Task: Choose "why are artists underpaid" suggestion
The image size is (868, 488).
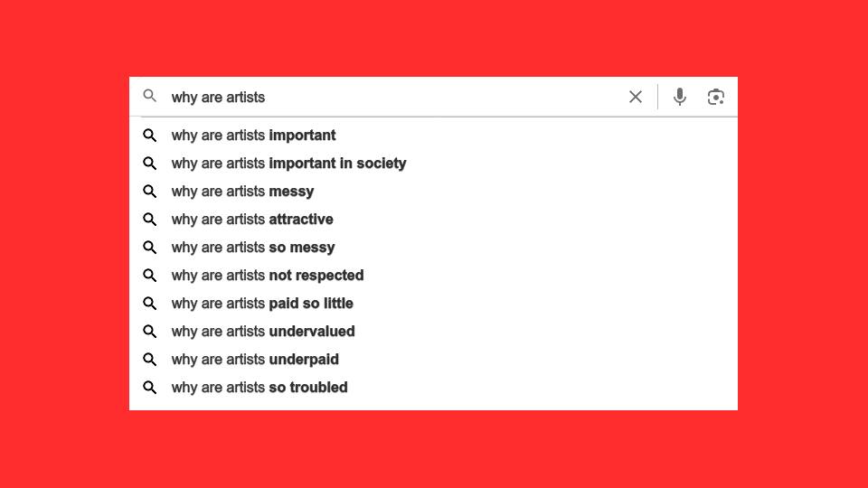Action: coord(255,360)
